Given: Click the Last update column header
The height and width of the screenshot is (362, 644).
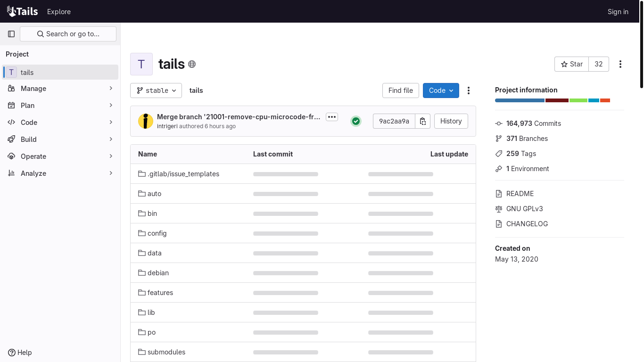Looking at the screenshot, I should [x=449, y=154].
